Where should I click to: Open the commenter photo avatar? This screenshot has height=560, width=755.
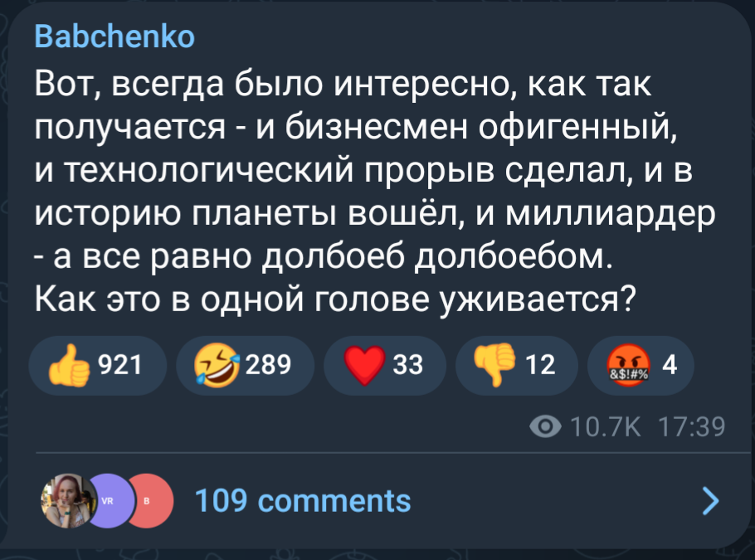click(66, 500)
